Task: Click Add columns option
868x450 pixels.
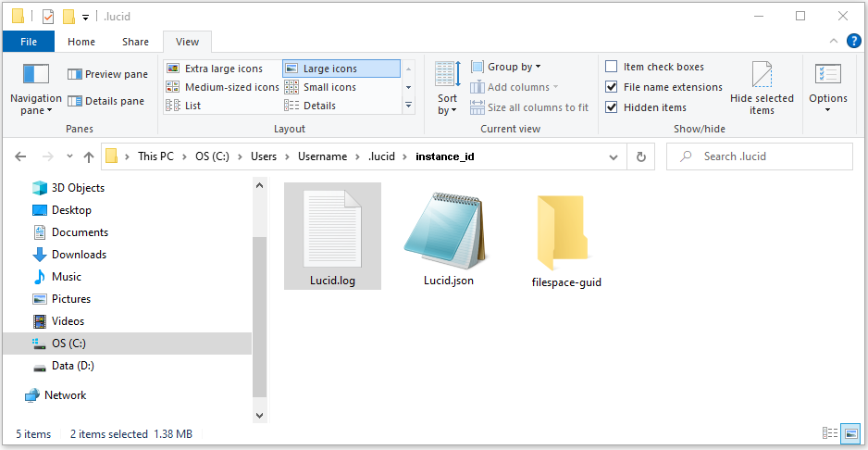Action: (x=515, y=87)
